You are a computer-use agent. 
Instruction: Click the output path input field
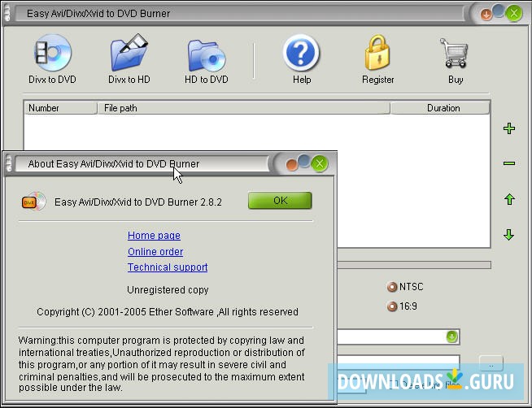(399, 361)
